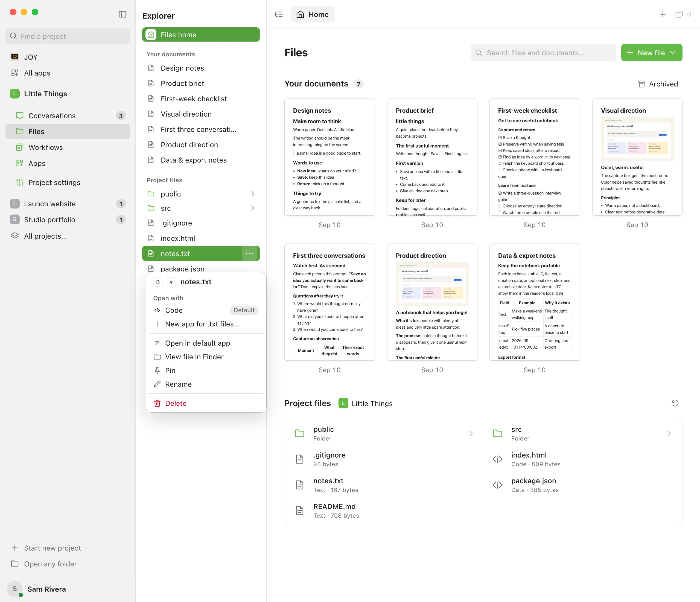Open Apps under Little Things
The width and height of the screenshot is (700, 602).
(x=68, y=163)
